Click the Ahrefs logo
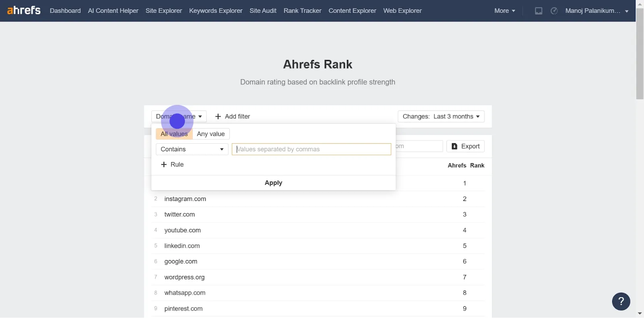 24,10
